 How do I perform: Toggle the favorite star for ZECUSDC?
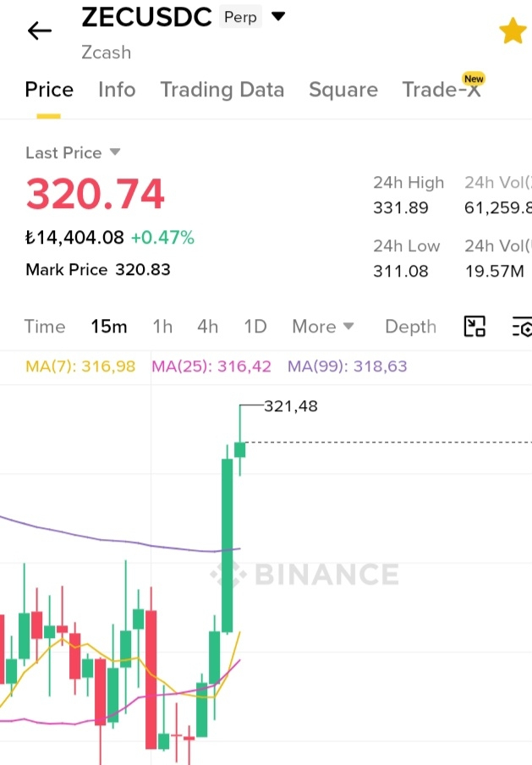pos(513,30)
